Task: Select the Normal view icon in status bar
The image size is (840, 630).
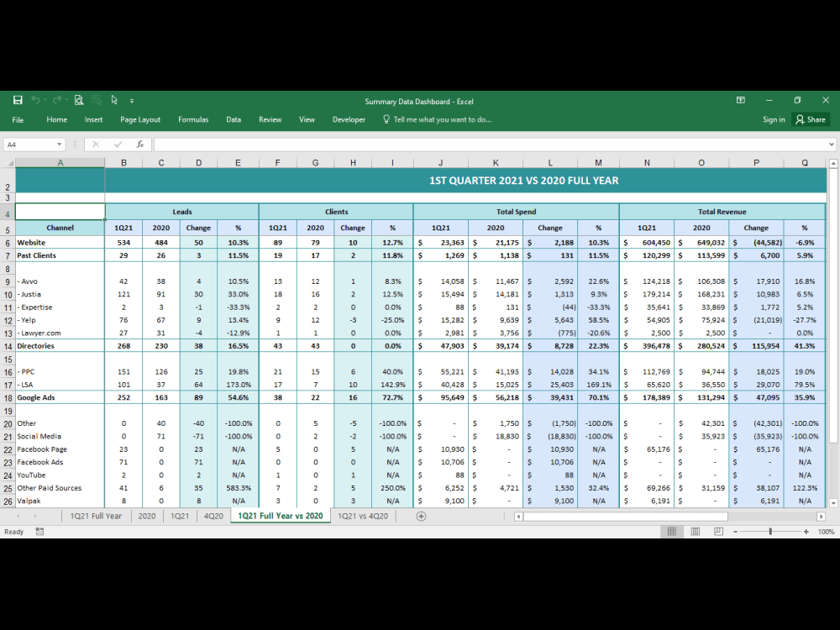Action: [x=672, y=531]
